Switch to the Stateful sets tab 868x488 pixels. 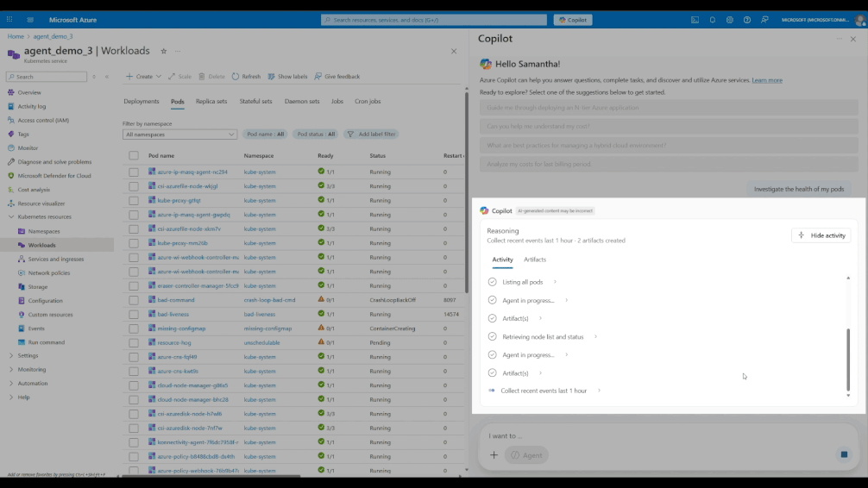255,101
